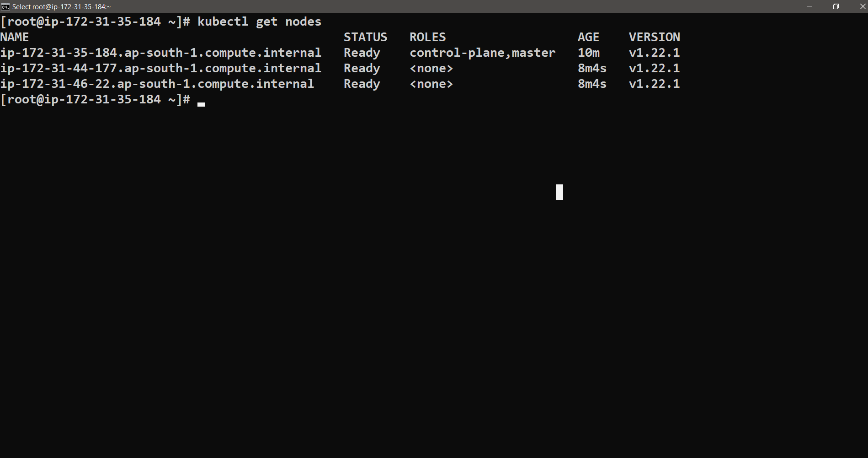Click the VERSION column header
This screenshot has width=868, height=458.
point(655,37)
